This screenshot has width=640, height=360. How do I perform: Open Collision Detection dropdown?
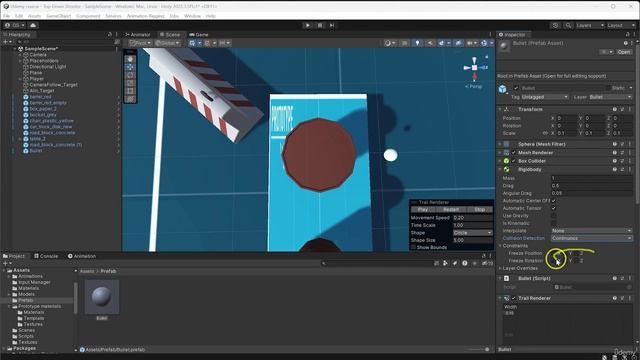tap(591, 238)
